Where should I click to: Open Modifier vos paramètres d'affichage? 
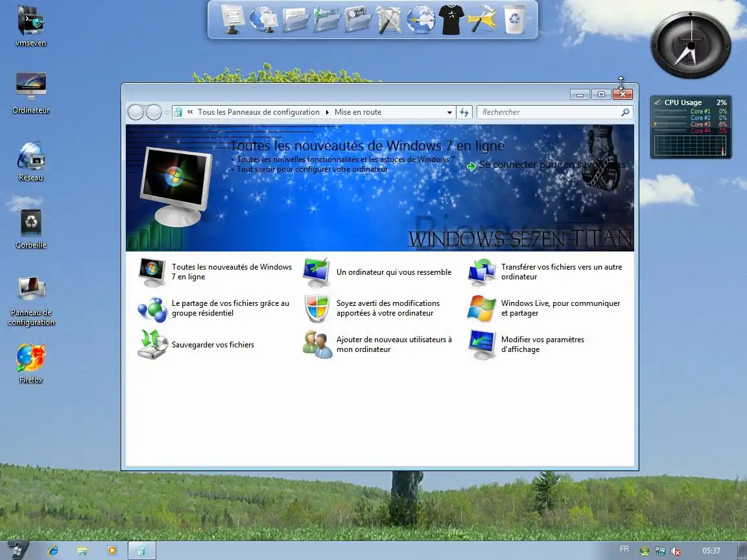click(x=526, y=344)
